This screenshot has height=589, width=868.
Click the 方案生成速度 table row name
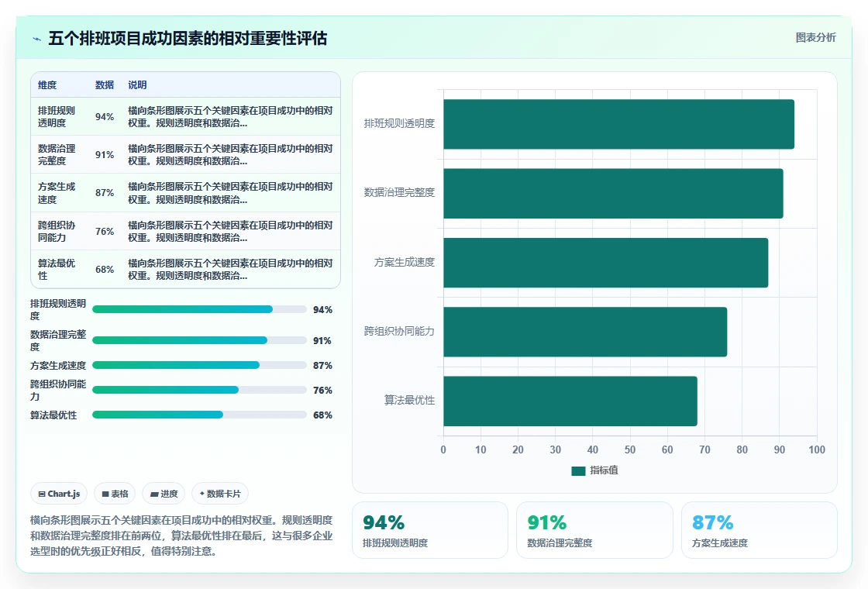click(57, 193)
